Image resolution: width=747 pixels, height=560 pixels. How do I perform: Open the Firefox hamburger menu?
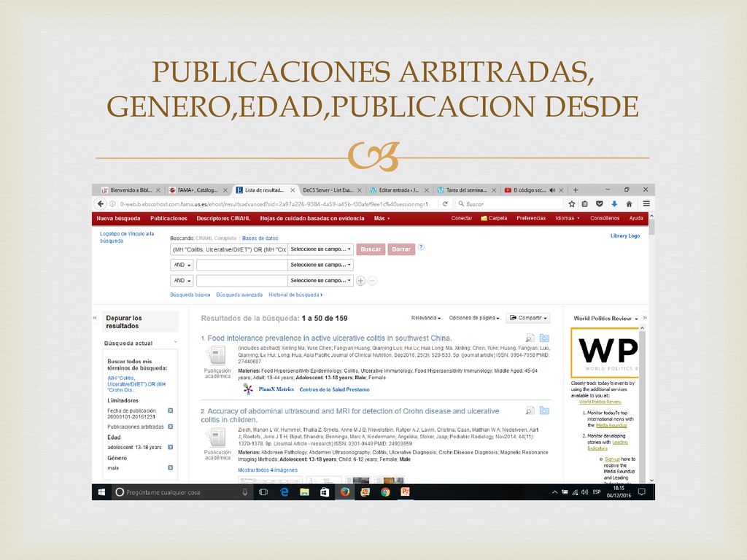click(x=646, y=204)
